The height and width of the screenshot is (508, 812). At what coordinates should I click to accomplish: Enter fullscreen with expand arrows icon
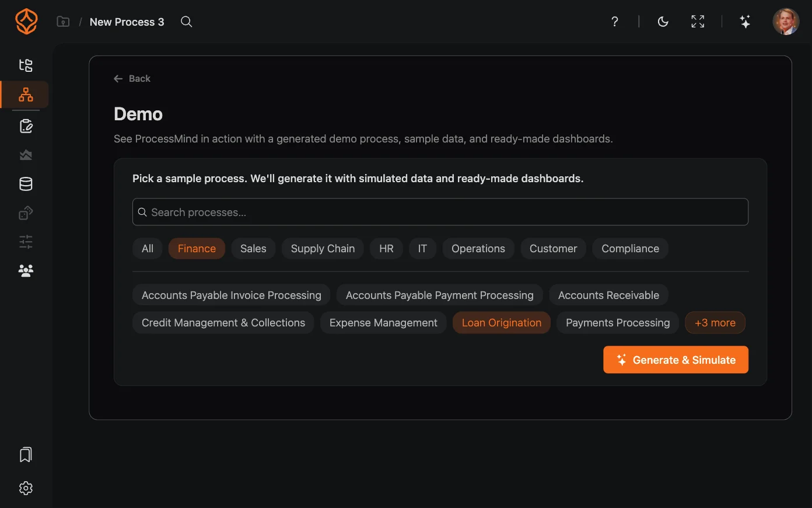click(698, 22)
